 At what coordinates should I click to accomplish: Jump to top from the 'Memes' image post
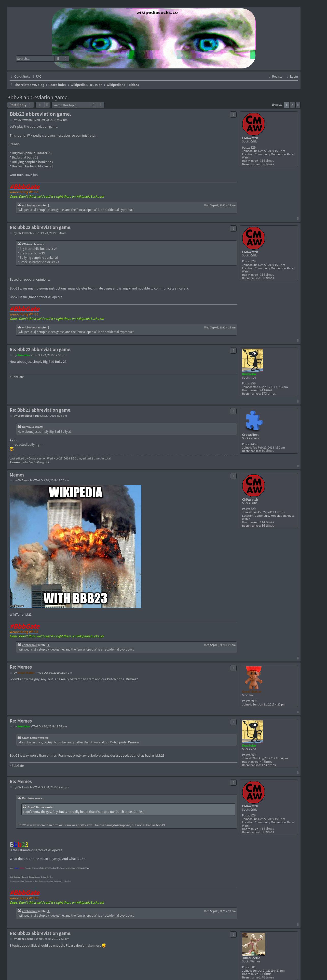[x=298, y=658]
